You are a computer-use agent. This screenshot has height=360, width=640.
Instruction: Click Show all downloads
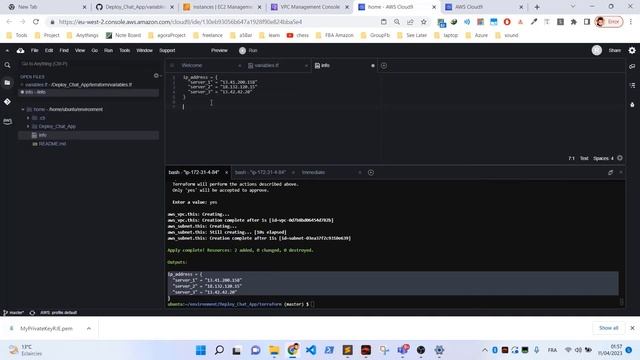pos(609,328)
